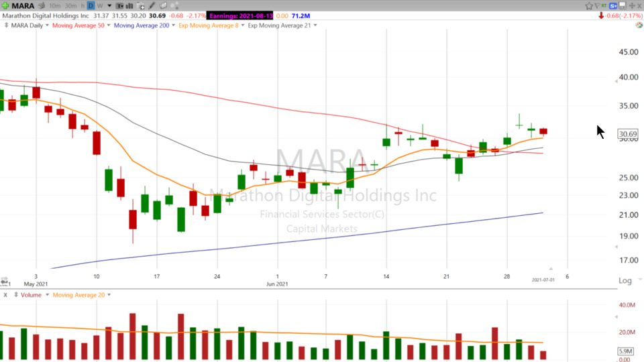Screen dimensions: 644x362
Task: Expand the Exp Moving Average 21 dropdown arrow
Action: pyautogui.click(x=315, y=25)
